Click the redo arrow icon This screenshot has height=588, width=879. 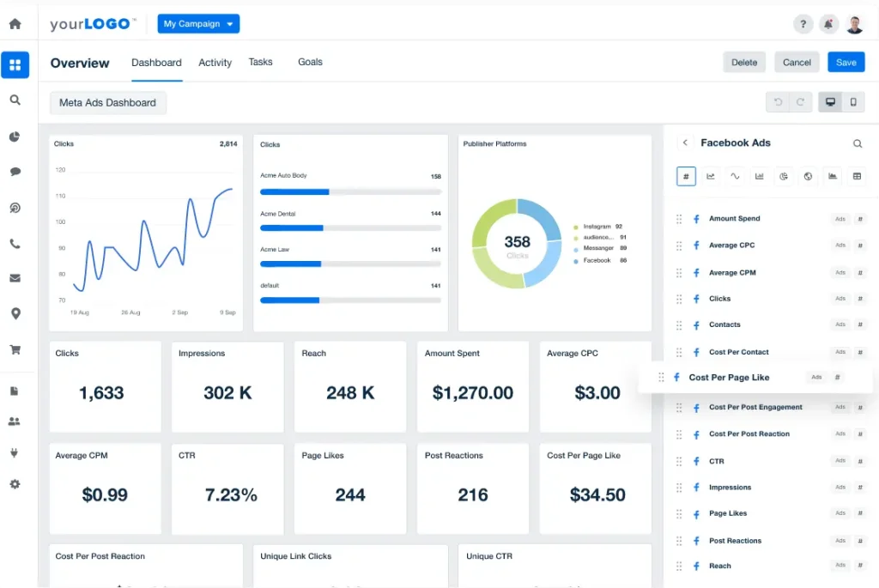click(x=801, y=102)
